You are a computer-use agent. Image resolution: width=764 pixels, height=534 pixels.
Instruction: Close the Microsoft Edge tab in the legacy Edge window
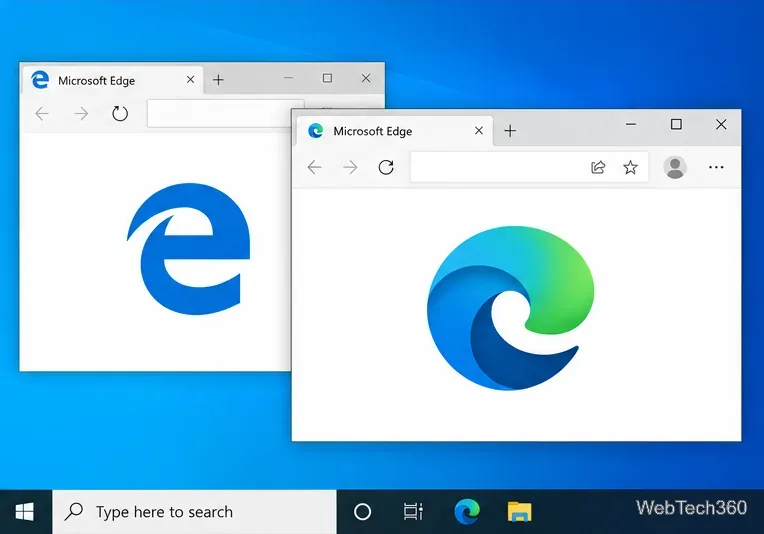(x=191, y=79)
